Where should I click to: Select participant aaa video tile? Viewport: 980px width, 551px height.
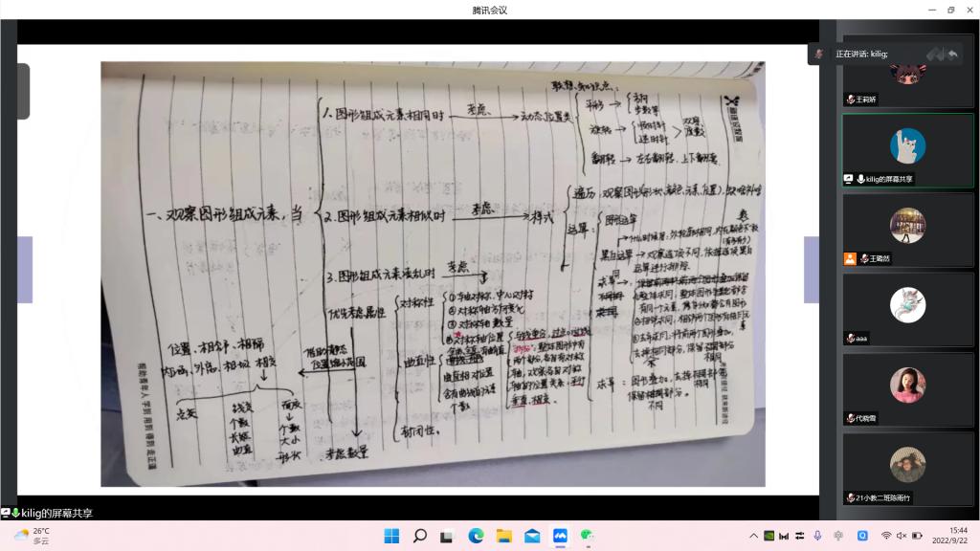click(907, 310)
